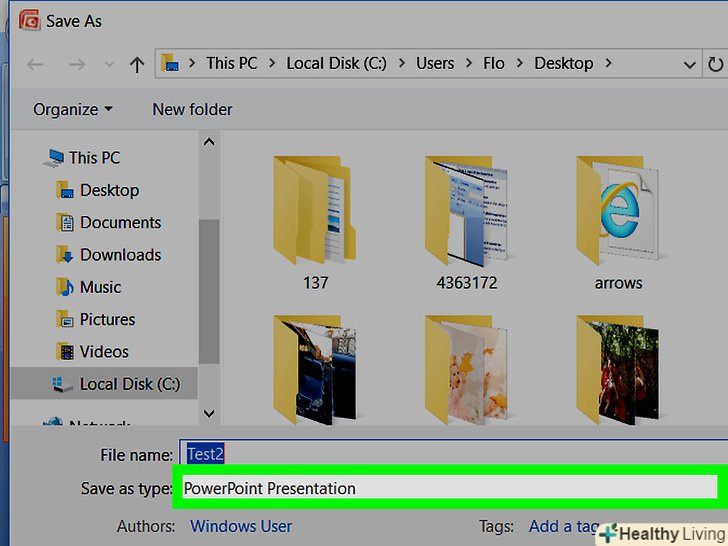
Task: Open Music in the navigation pane
Action: tap(100, 287)
